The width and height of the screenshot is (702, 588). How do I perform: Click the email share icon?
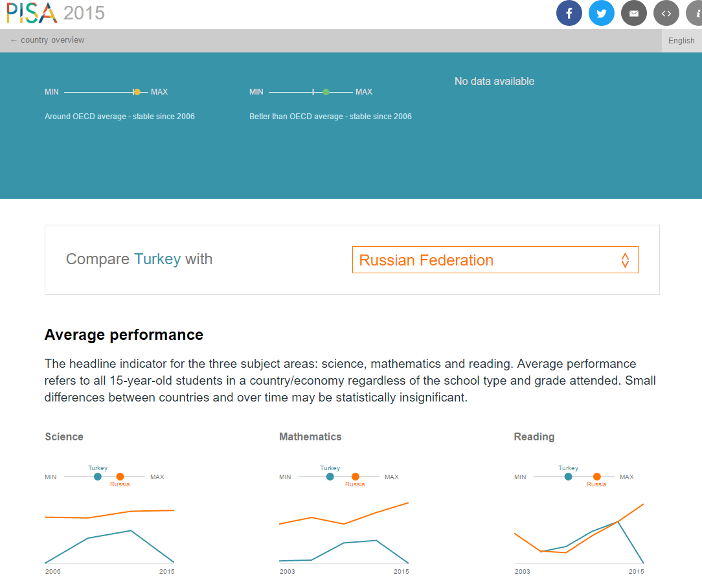633,13
